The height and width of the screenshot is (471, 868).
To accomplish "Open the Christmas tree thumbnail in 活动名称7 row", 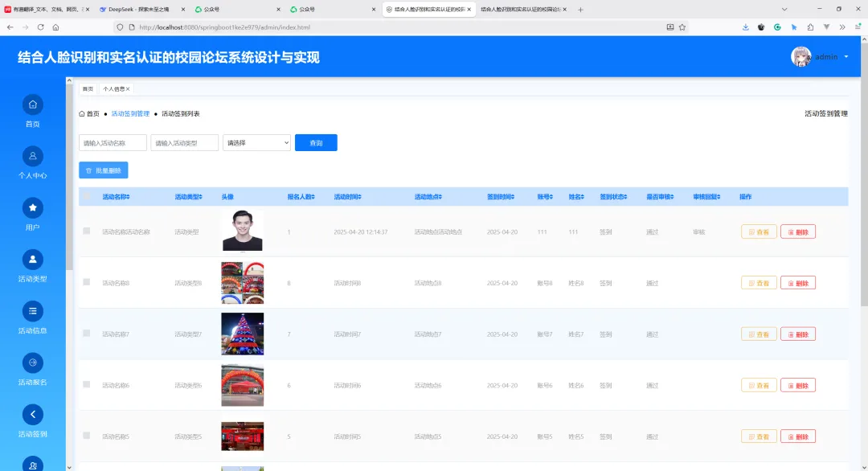I will point(243,334).
